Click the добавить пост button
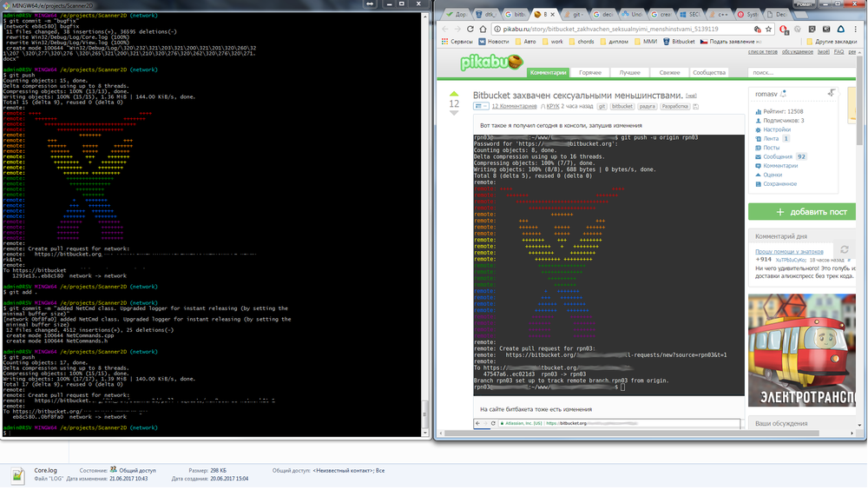Image resolution: width=868 pixels, height=490 pixels. [801, 212]
